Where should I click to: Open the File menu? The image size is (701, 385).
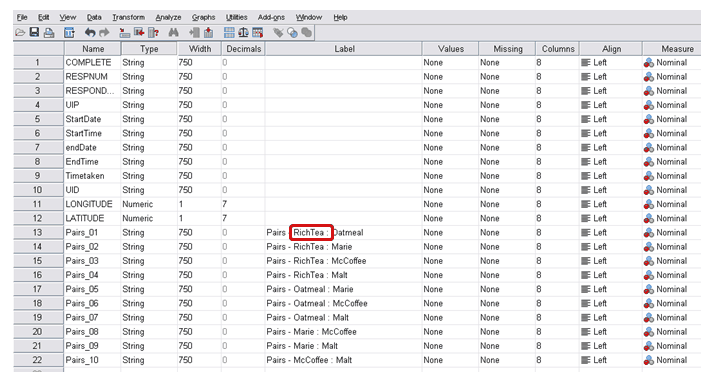click(22, 17)
